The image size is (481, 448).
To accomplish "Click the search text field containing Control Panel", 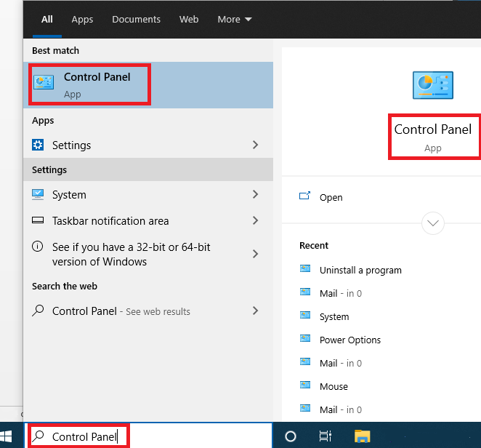I will click(x=148, y=436).
